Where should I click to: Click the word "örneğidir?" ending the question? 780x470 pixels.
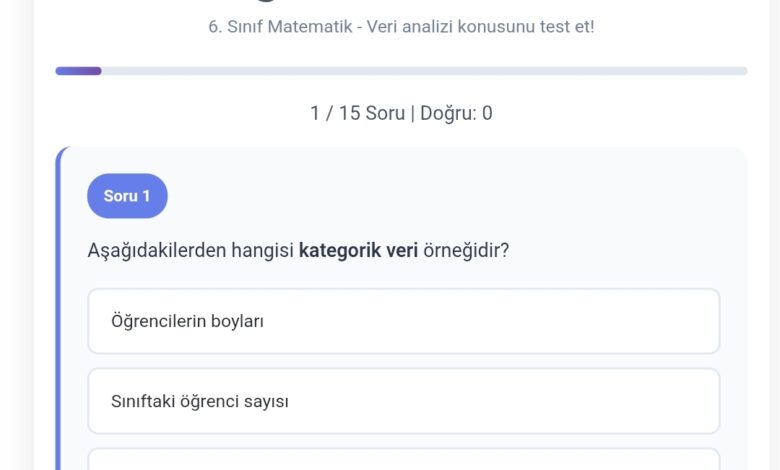tap(466, 250)
